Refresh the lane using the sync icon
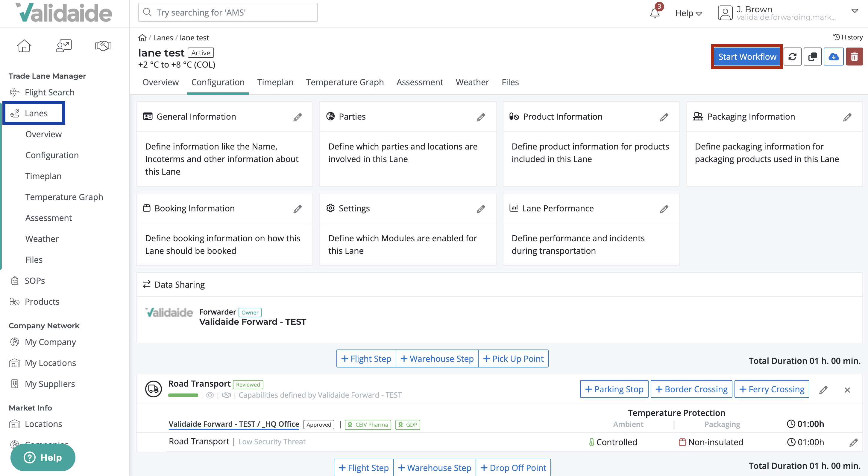 (793, 57)
